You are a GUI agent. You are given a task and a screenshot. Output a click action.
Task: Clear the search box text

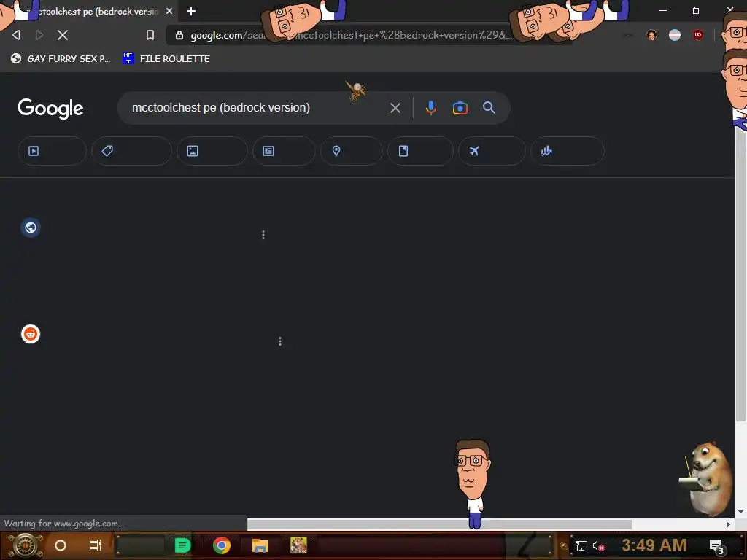point(395,108)
